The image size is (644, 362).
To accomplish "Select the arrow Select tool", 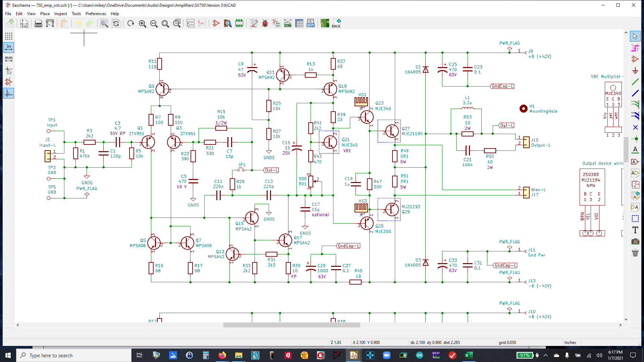I will (635, 36).
